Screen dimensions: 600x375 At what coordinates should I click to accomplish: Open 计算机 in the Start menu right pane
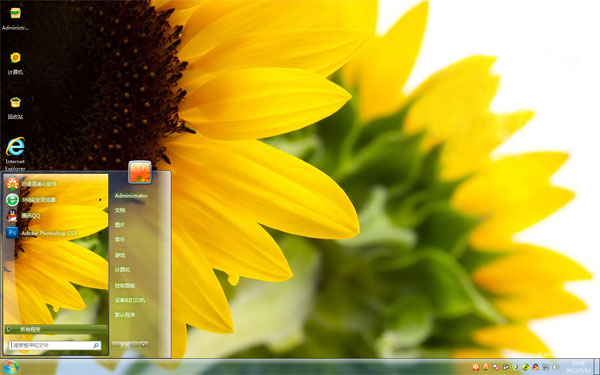(122, 270)
